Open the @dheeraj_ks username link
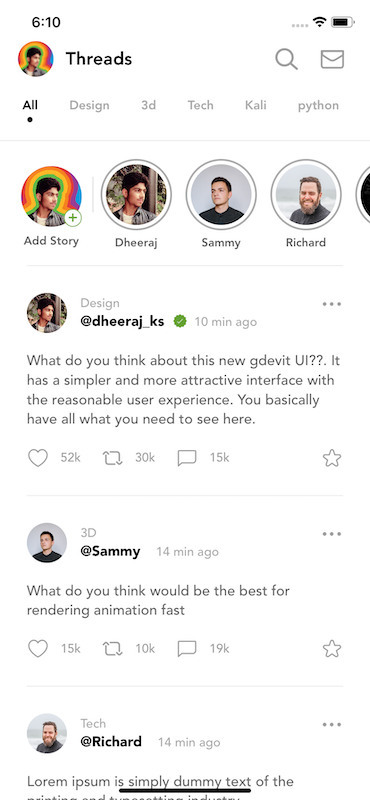Screen dimensions: 370x800 click(122, 321)
